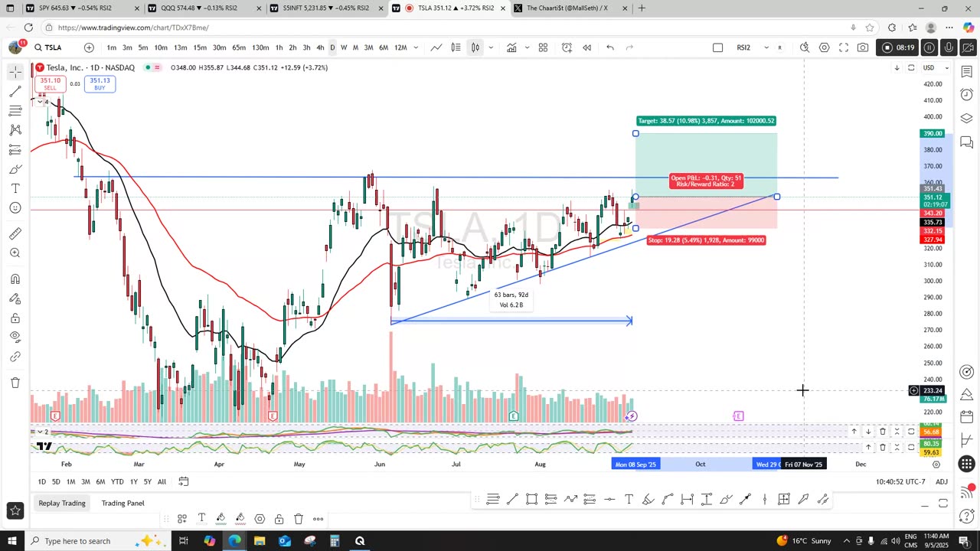Image resolution: width=980 pixels, height=551 pixels.
Task: Toggle the recording webcam off icon
Action: coord(967,47)
